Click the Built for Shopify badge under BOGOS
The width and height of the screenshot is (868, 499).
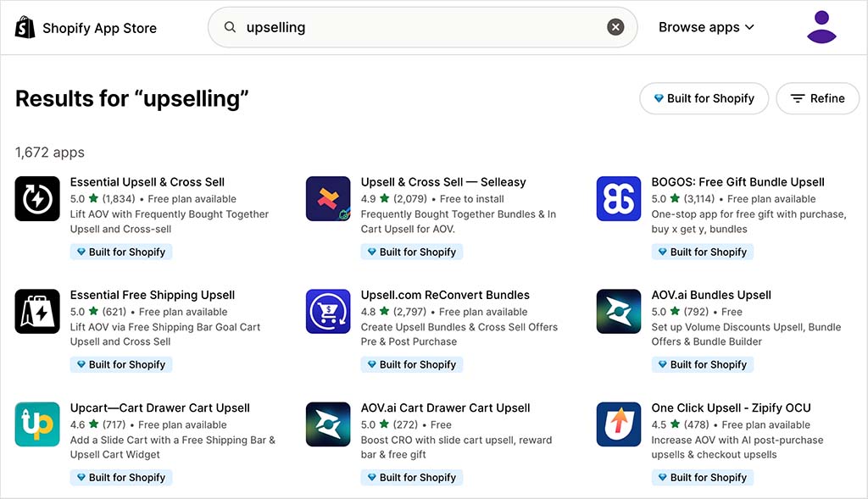(703, 252)
